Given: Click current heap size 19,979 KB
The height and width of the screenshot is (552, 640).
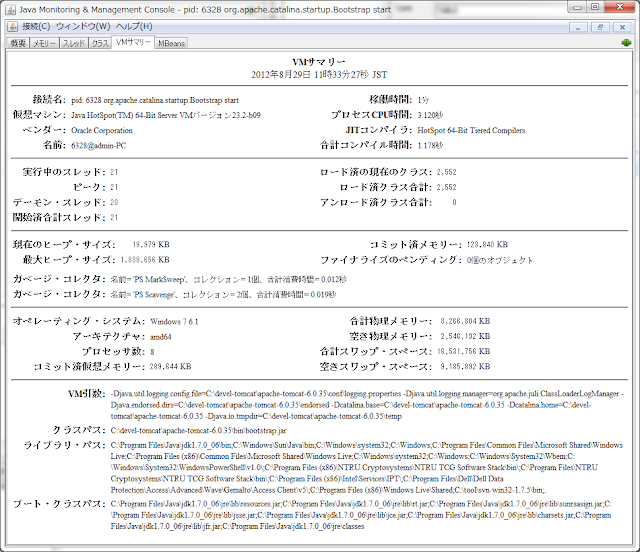Looking at the screenshot, I should coord(151,245).
